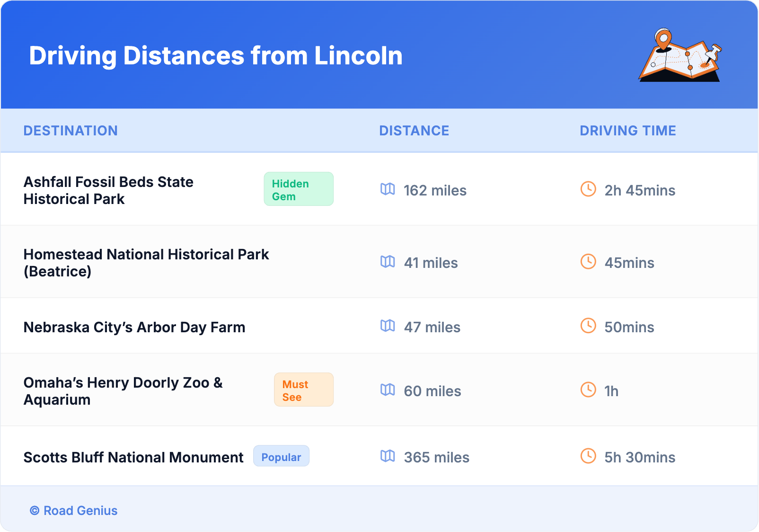This screenshot has height=532, width=759.
Task: Select the Distance column header
Action: pos(414,131)
